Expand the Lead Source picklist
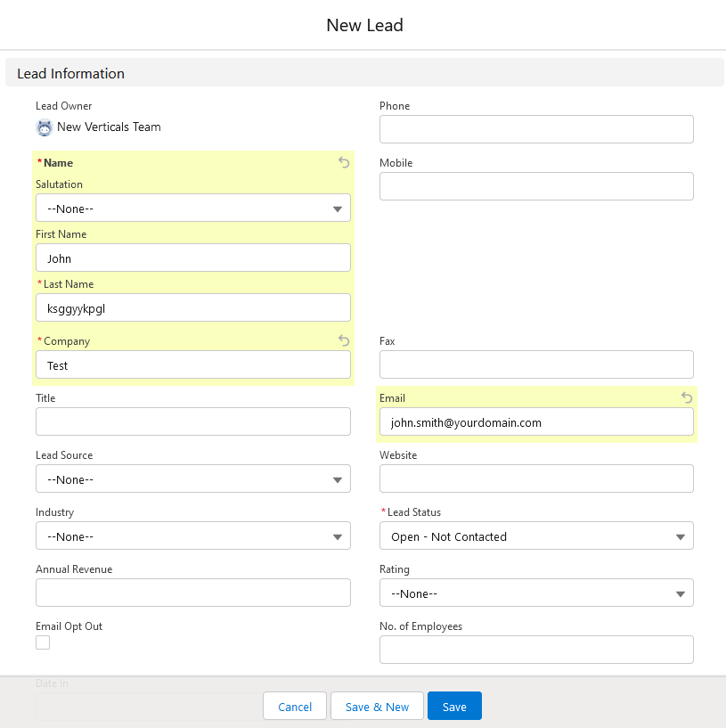The width and height of the screenshot is (726, 728). pos(192,479)
